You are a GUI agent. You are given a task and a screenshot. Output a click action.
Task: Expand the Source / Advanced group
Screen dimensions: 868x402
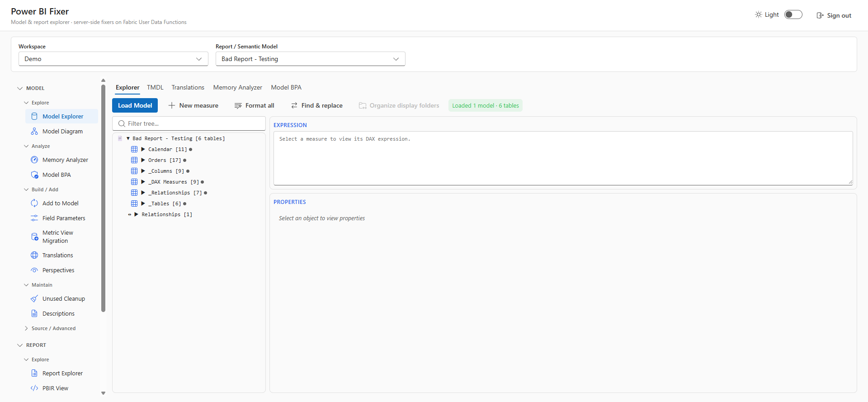(26, 328)
